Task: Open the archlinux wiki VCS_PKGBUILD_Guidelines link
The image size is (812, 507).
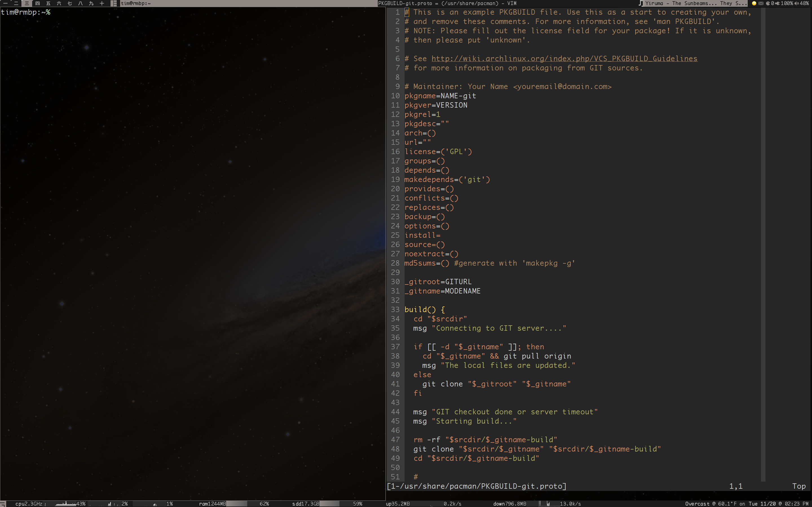Action: [564, 59]
